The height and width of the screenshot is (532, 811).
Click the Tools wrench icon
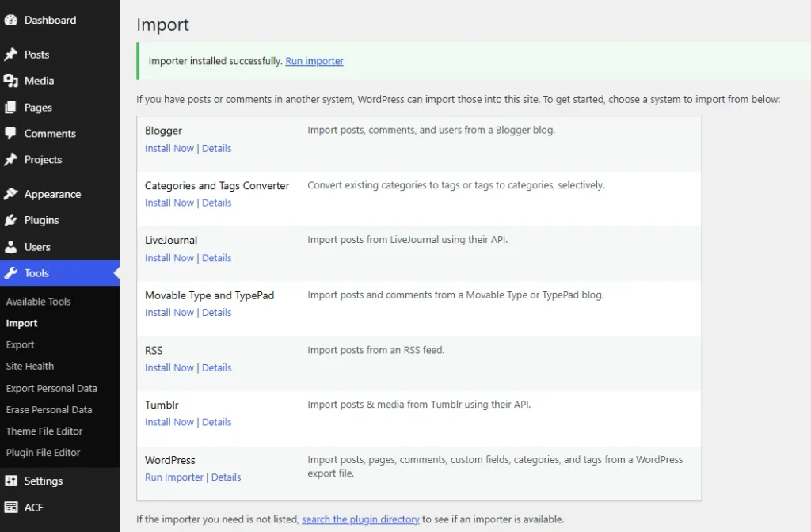(10, 273)
